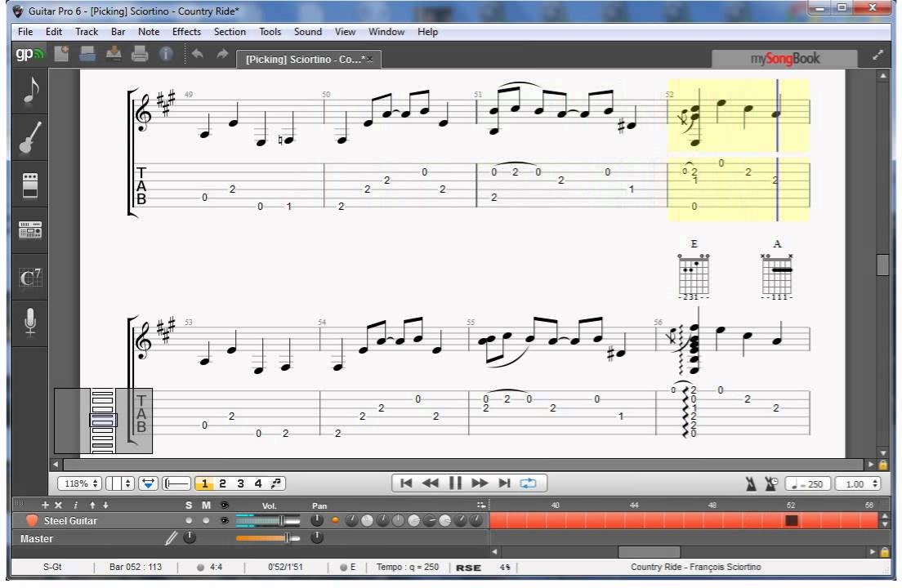Toggle the count-in metronome with clock icon
The height and width of the screenshot is (588, 902).
770,484
